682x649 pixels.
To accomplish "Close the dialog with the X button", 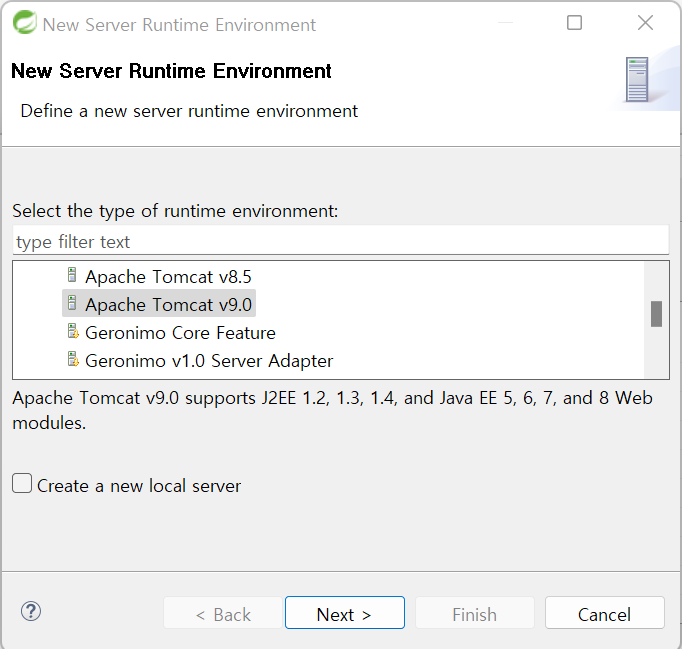I will (x=645, y=23).
